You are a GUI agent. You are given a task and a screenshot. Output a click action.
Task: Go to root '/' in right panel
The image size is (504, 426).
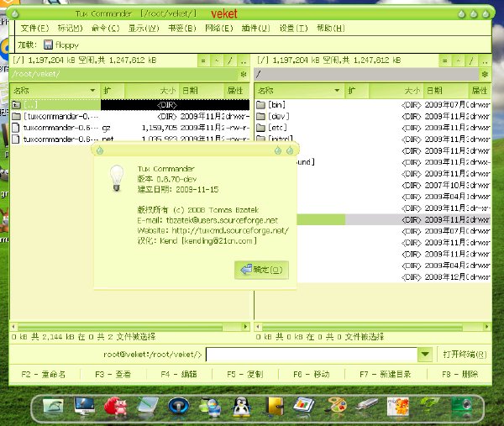tap(472, 60)
